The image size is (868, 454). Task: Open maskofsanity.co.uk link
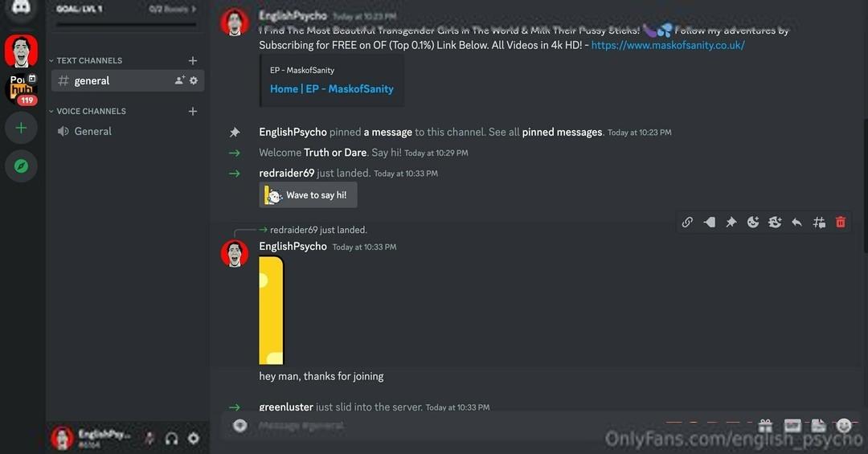[x=668, y=45]
